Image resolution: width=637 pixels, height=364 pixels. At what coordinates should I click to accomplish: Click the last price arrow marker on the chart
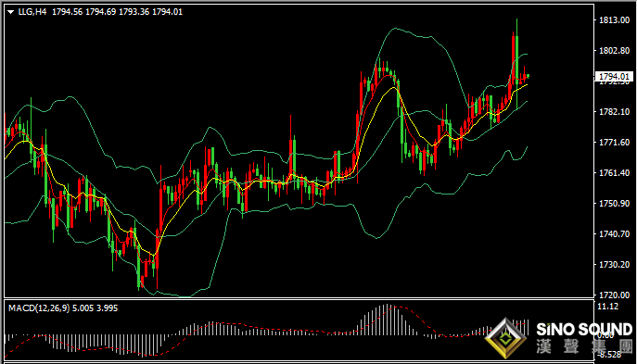click(x=528, y=76)
